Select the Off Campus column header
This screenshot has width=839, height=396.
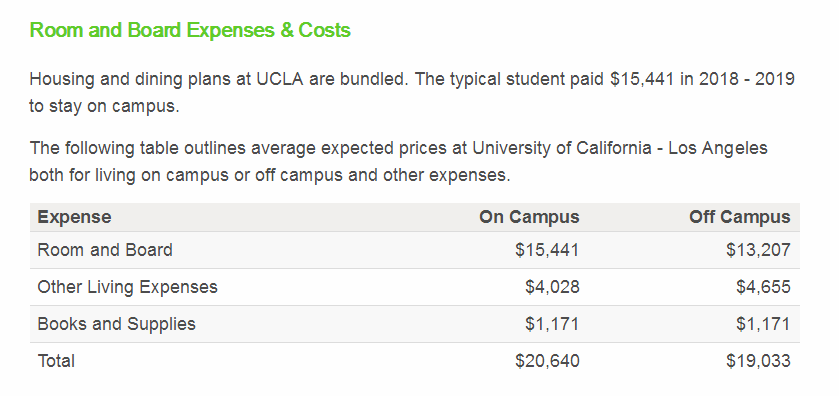739,217
